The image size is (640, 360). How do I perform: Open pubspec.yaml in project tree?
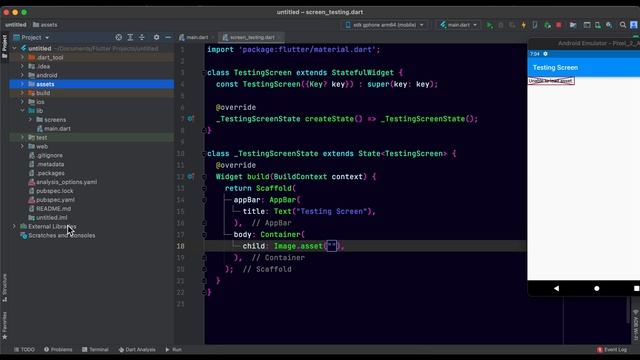(x=55, y=200)
